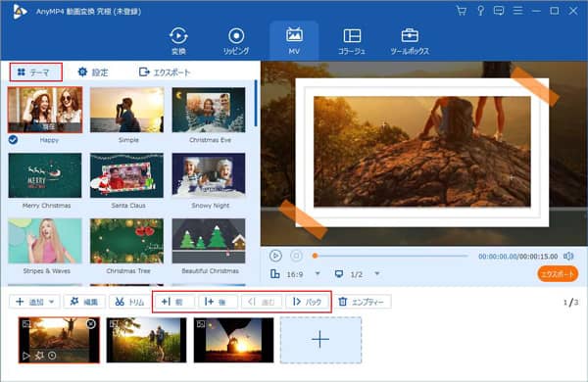Choose the Snowy Night theme
The width and height of the screenshot is (588, 382).
209,175
